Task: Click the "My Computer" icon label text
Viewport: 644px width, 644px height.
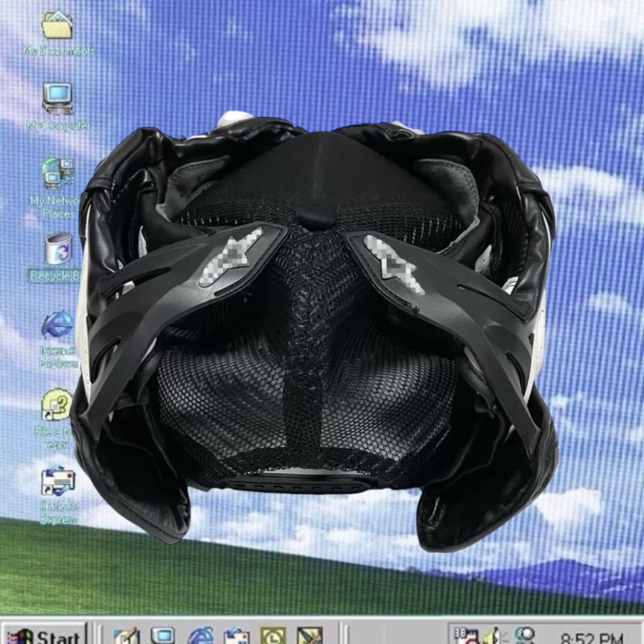Action: click(x=58, y=126)
